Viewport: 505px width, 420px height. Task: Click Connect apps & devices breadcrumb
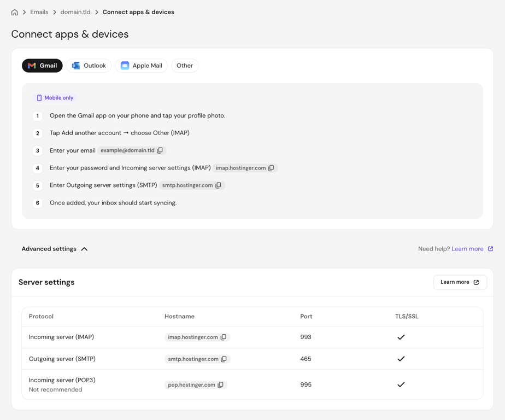(138, 12)
